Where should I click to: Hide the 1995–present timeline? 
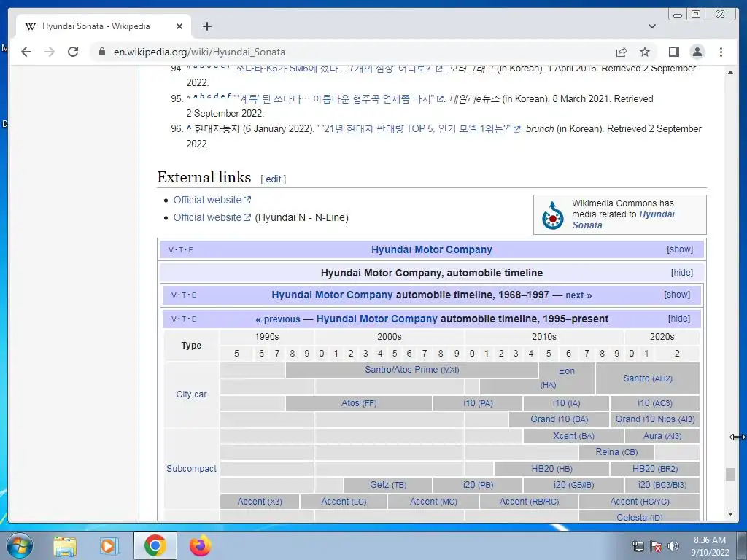679,318
